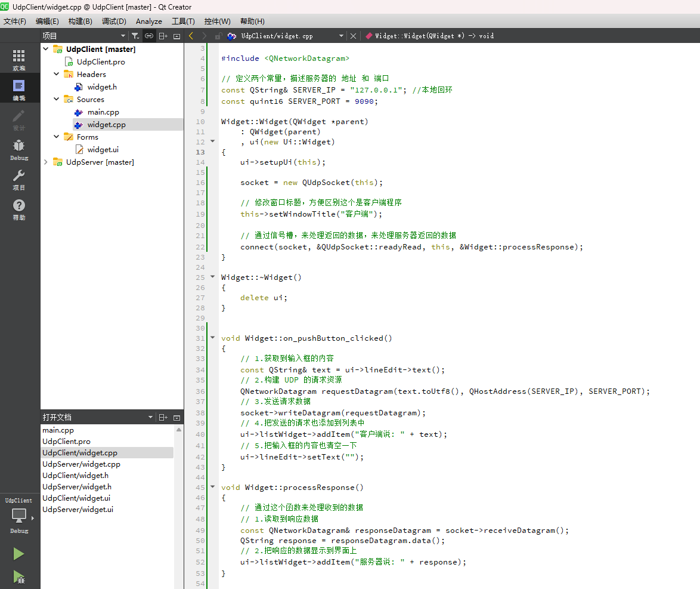The width and height of the screenshot is (700, 589).
Task: Collapse the UdpClient [master] project node
Action: [45, 49]
